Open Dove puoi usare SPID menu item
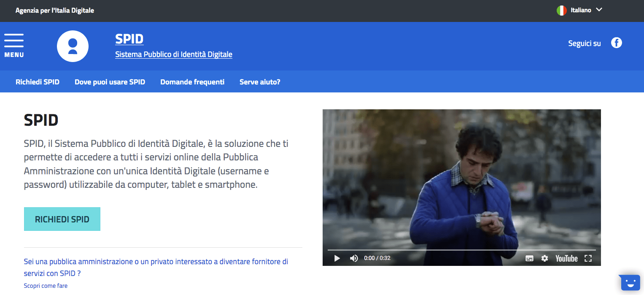 (x=110, y=82)
